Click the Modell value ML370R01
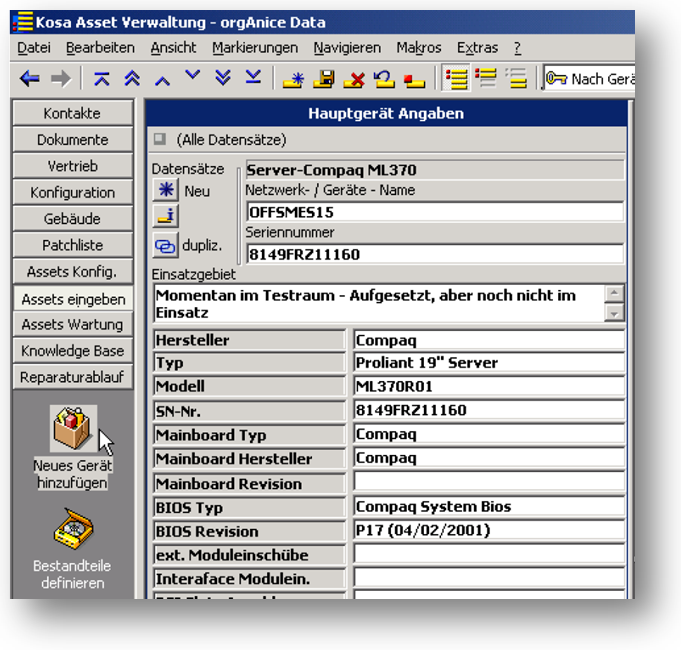 point(489,386)
